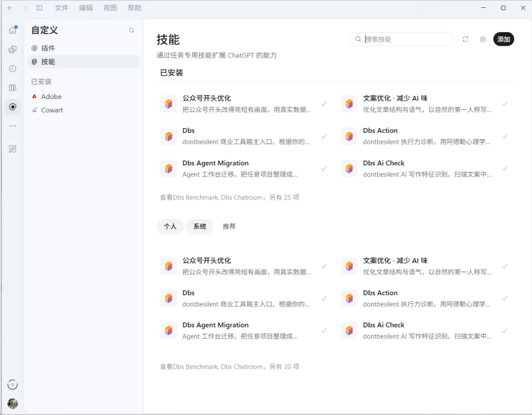532x415 pixels.
Task: Toggle checkmark for lower list Dbs
Action: [324, 298]
